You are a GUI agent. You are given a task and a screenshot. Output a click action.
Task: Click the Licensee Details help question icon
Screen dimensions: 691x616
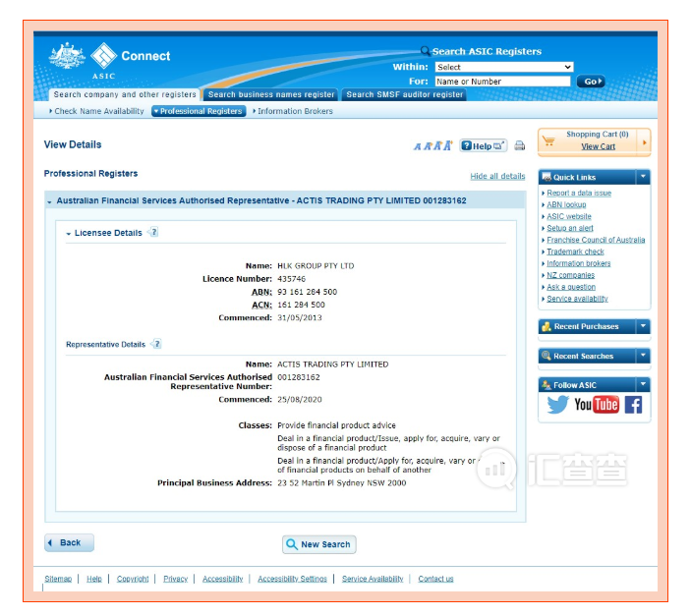[153, 232]
